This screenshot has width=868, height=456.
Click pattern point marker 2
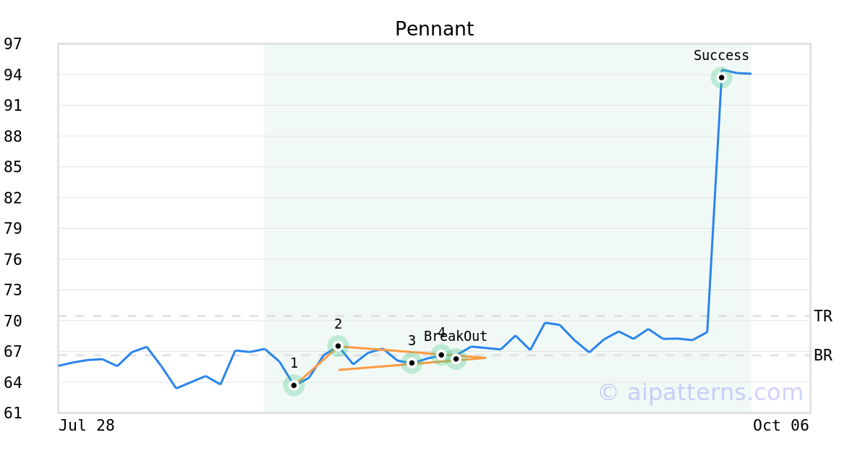point(338,345)
